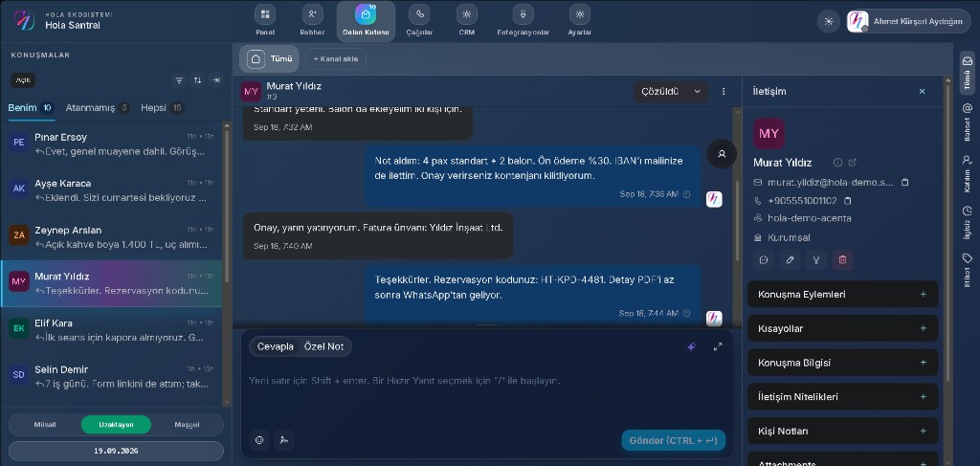Expand the Kısayollar section
This screenshot has height=466, width=980.
point(842,328)
